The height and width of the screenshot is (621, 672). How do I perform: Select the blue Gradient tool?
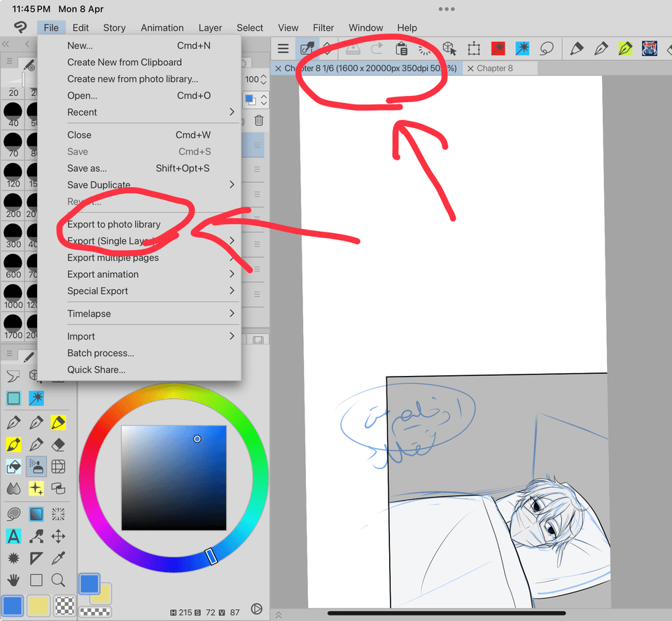click(36, 513)
